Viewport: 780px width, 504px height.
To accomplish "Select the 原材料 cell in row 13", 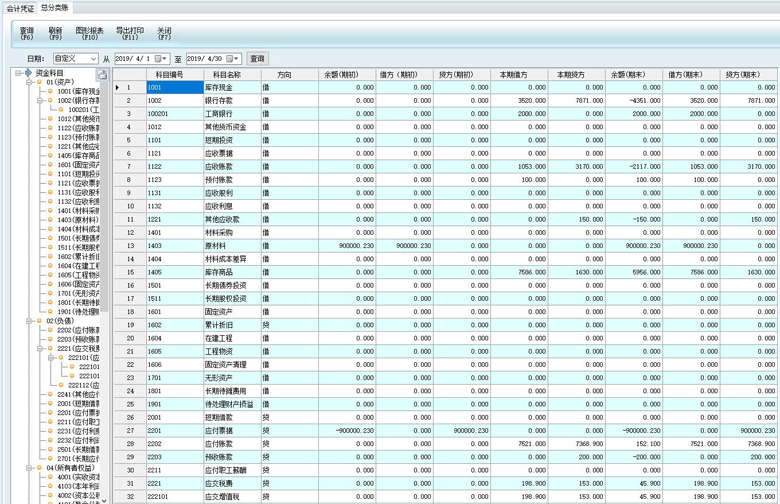I will (228, 245).
